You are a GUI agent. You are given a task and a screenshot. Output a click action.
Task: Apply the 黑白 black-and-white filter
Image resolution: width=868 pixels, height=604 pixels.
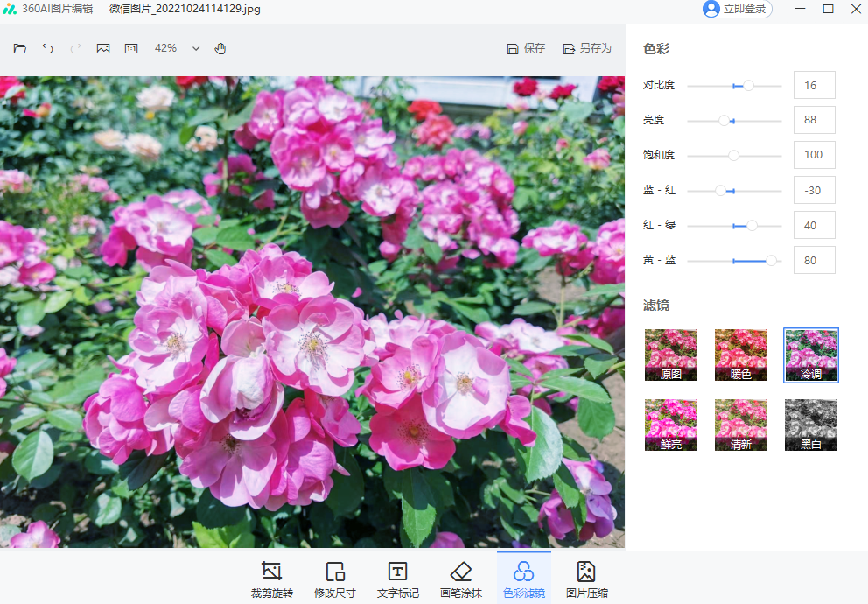[810, 425]
